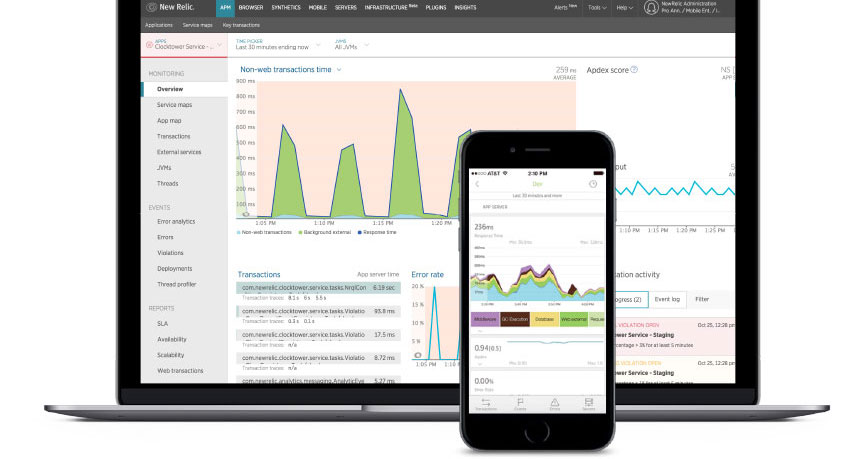Tap the Transactions icon in phone bottom bar
The height and width of the screenshot is (459, 861).
[486, 404]
